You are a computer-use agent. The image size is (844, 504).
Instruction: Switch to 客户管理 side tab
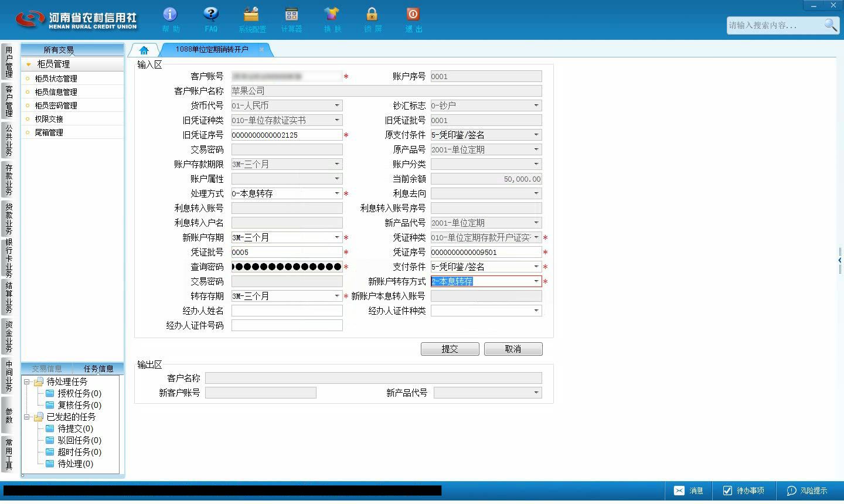[9, 101]
